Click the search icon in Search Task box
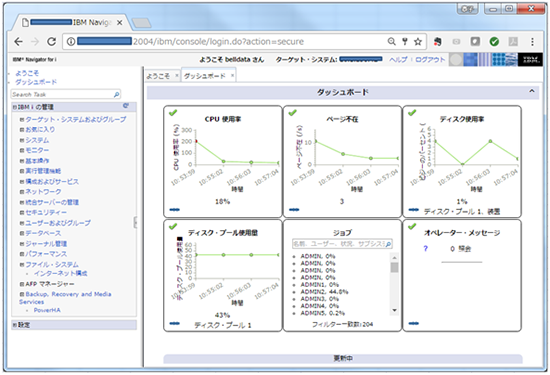The width and height of the screenshot is (550, 375). click(116, 94)
